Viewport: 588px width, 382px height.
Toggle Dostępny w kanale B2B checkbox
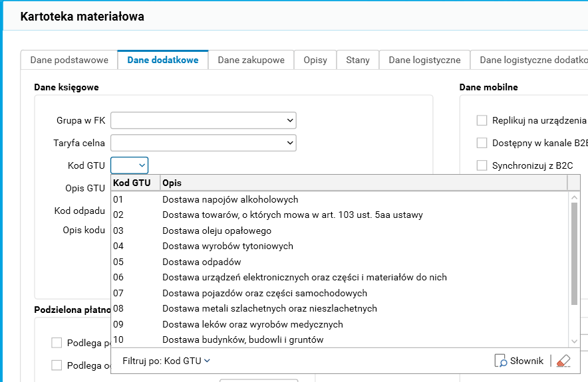[482, 143]
